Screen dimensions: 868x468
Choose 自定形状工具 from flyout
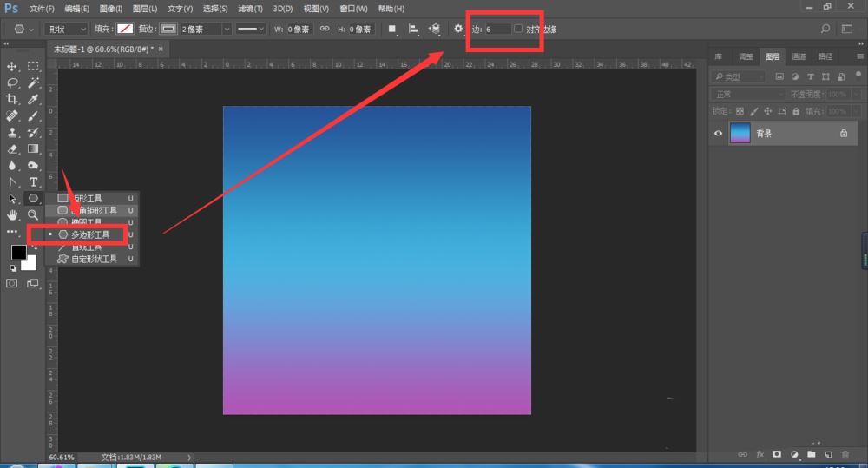click(94, 259)
